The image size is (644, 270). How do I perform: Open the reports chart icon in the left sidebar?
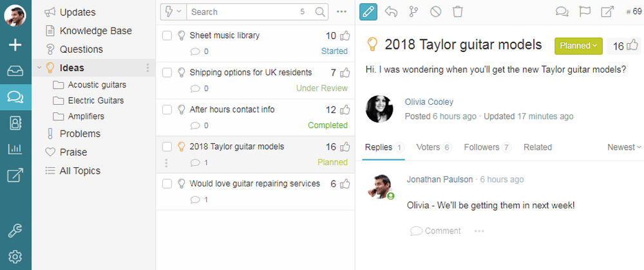tap(15, 149)
